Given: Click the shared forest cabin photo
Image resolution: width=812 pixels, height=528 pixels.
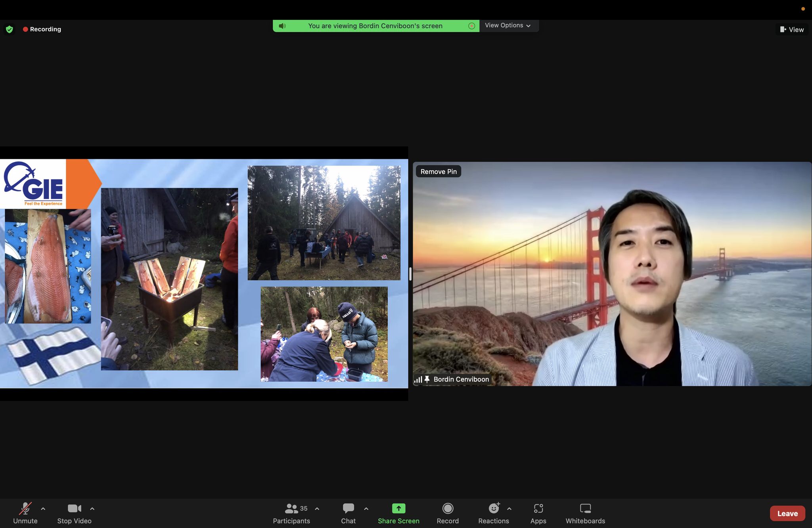Looking at the screenshot, I should click(324, 223).
